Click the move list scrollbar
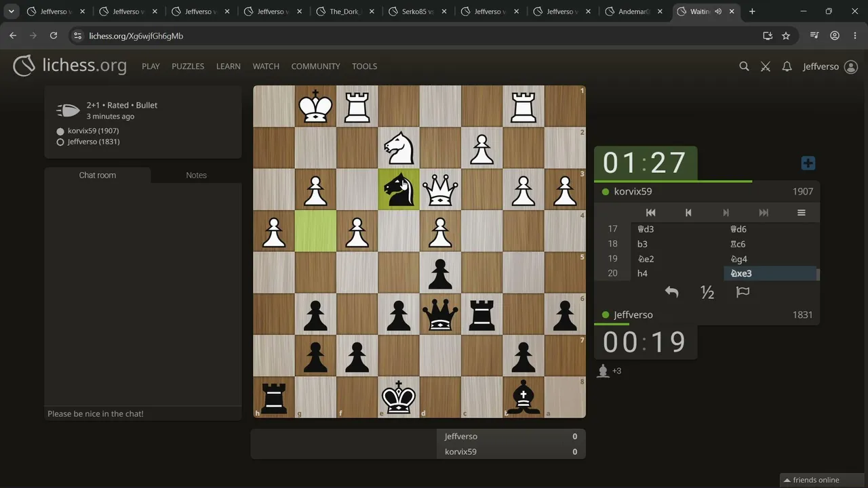The image size is (868, 488). tap(818, 274)
